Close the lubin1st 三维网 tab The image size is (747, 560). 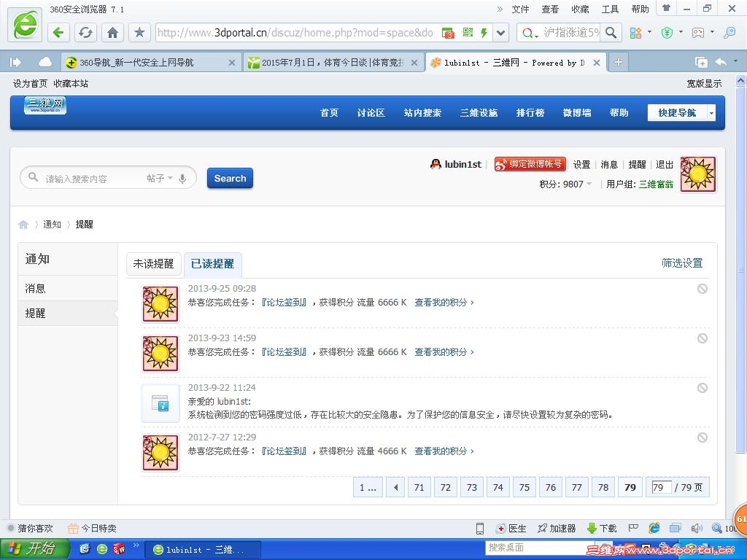tap(596, 63)
